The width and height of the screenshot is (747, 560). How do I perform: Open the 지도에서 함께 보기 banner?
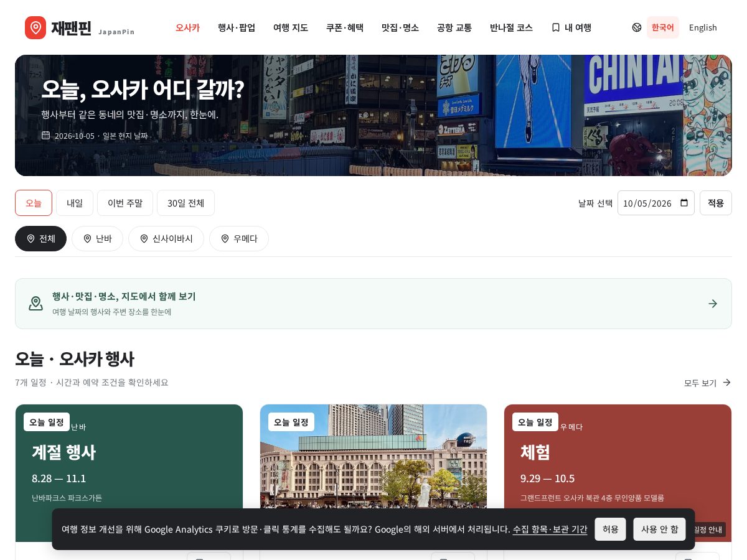pos(374,304)
